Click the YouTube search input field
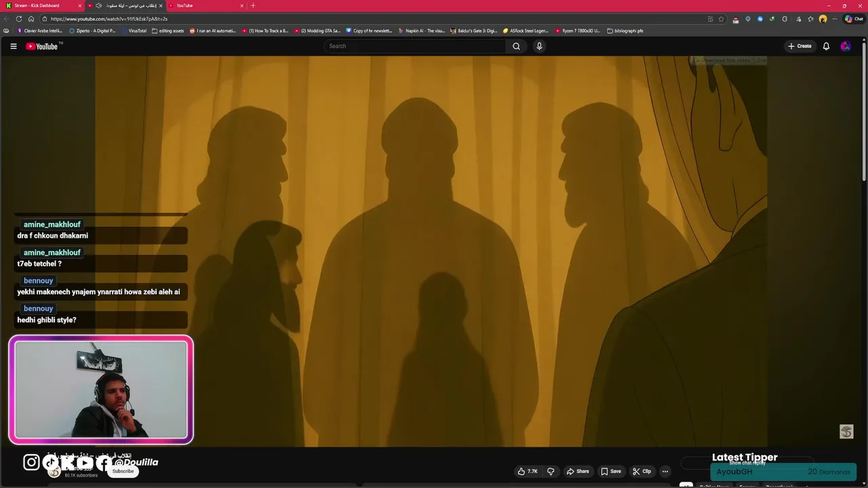 (x=415, y=46)
